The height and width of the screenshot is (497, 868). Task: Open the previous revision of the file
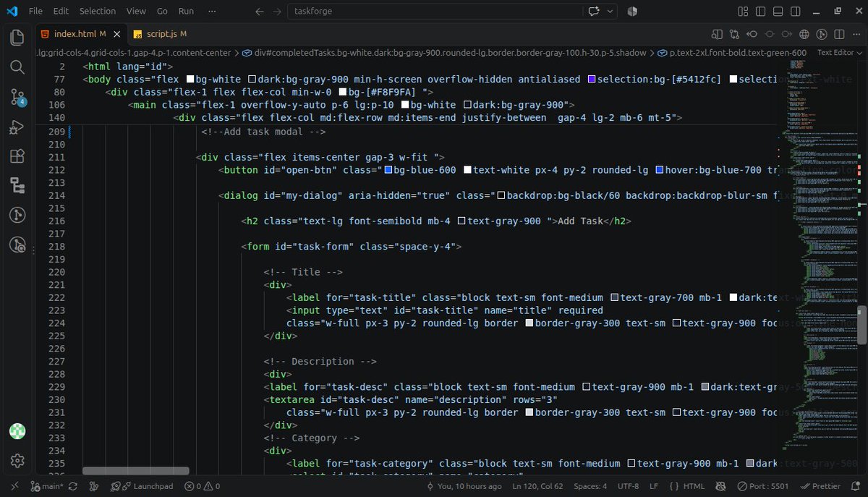tap(752, 34)
